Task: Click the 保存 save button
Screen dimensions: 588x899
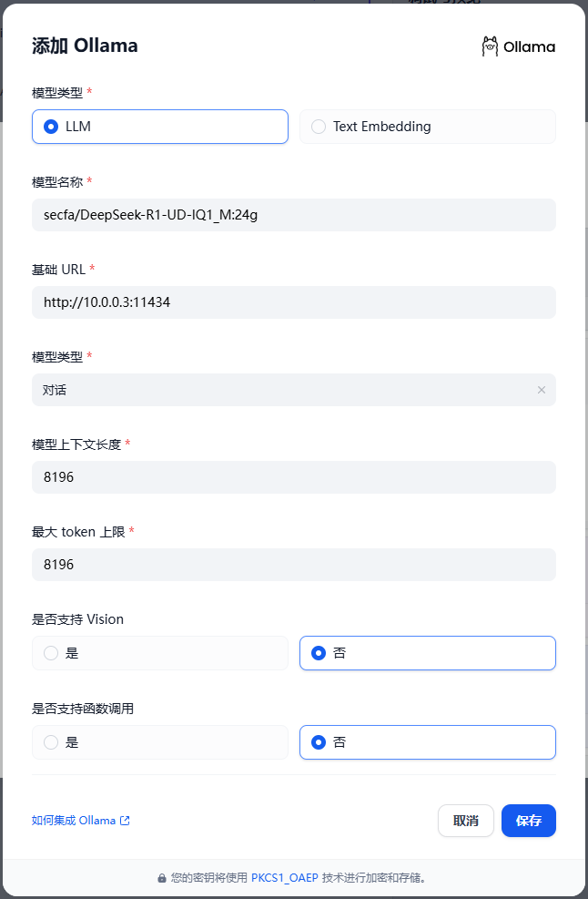Action: [529, 821]
